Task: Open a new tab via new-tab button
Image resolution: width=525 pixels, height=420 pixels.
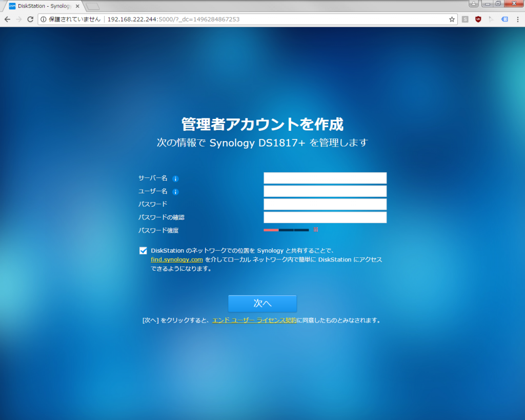Action: [x=92, y=6]
